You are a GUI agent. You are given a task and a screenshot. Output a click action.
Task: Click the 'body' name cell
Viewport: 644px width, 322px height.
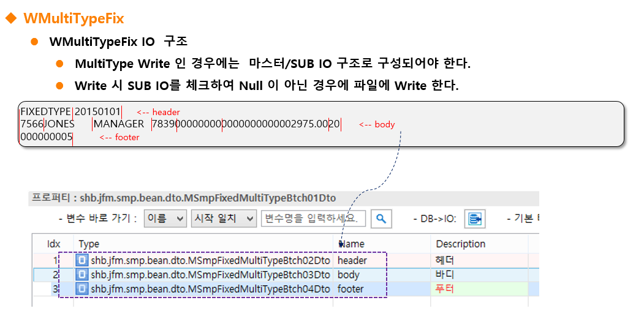click(349, 275)
